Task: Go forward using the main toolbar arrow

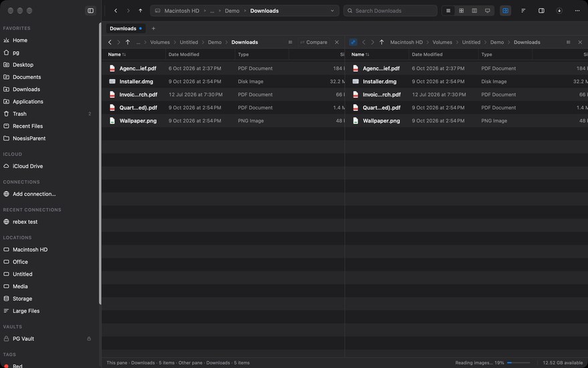Action: [x=128, y=11]
